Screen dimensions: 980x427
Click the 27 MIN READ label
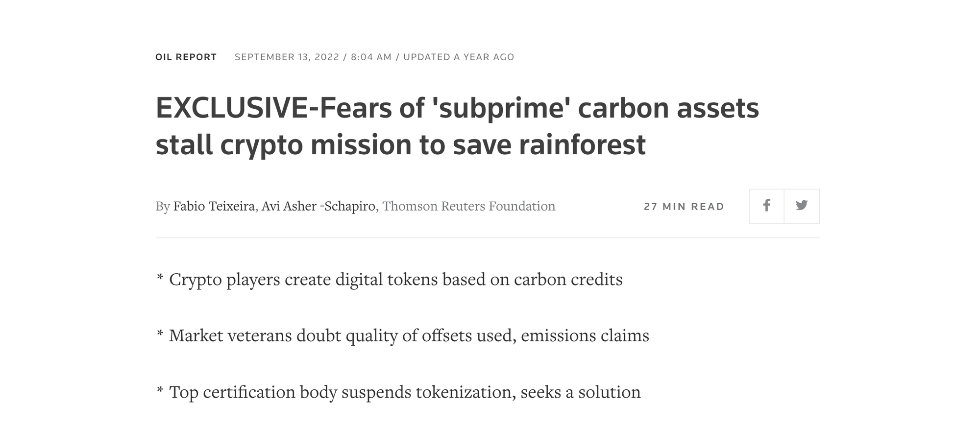[684, 207]
